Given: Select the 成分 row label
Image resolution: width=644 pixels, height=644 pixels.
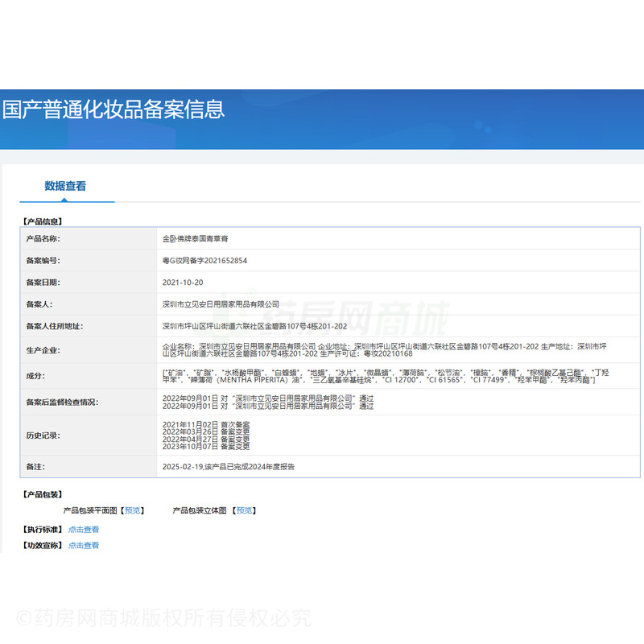Looking at the screenshot, I should coord(35,376).
